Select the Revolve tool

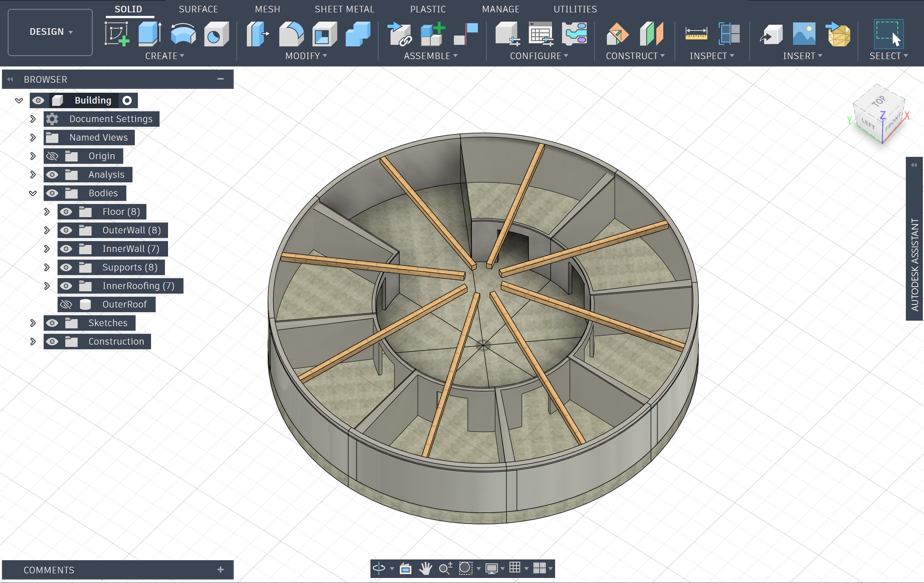pyautogui.click(x=183, y=34)
